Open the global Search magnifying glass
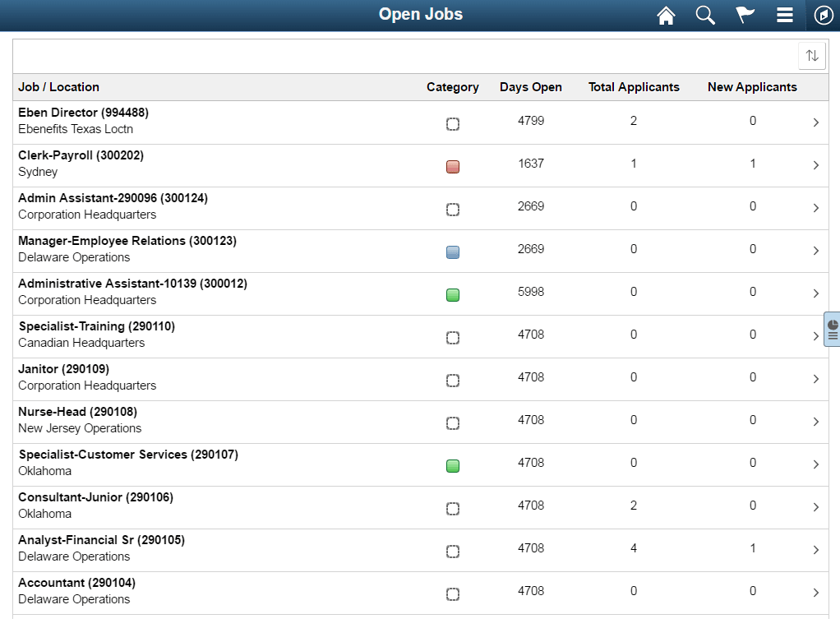Screen dimensions: 840x628 point(705,15)
